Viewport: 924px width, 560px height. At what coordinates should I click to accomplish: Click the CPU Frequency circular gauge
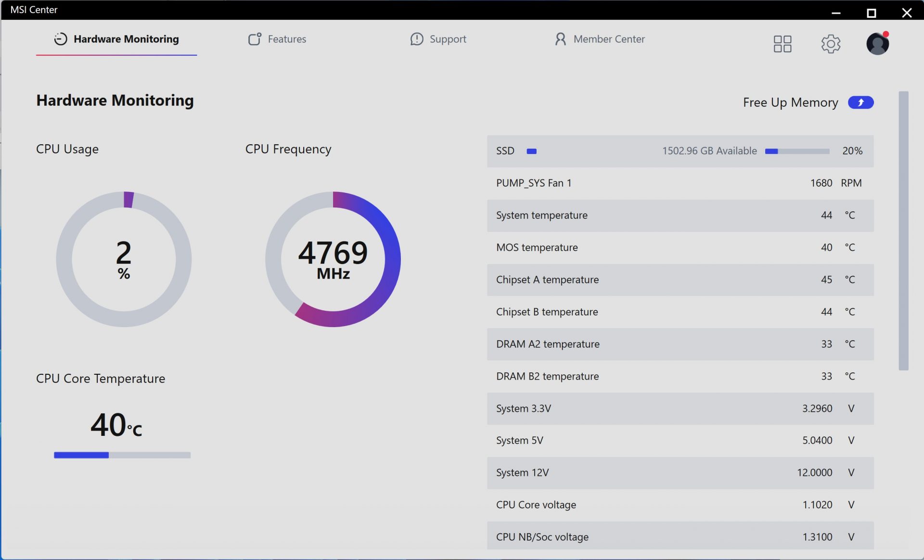click(333, 259)
